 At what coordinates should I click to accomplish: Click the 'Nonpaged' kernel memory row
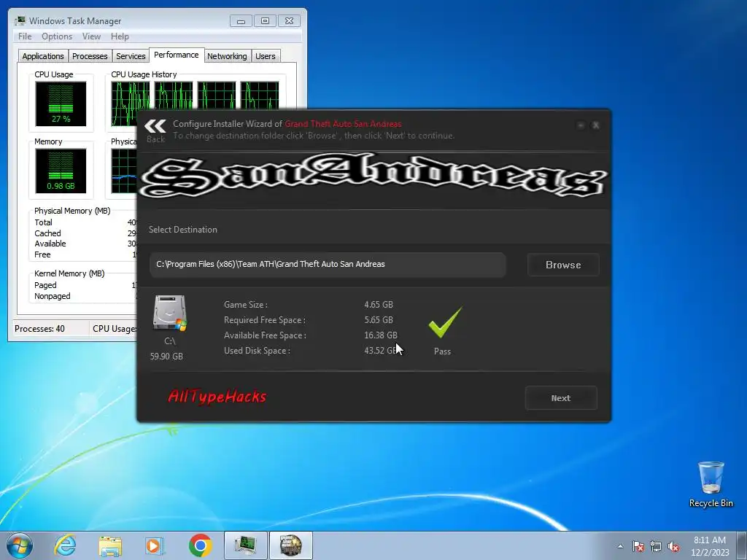click(x=85, y=296)
